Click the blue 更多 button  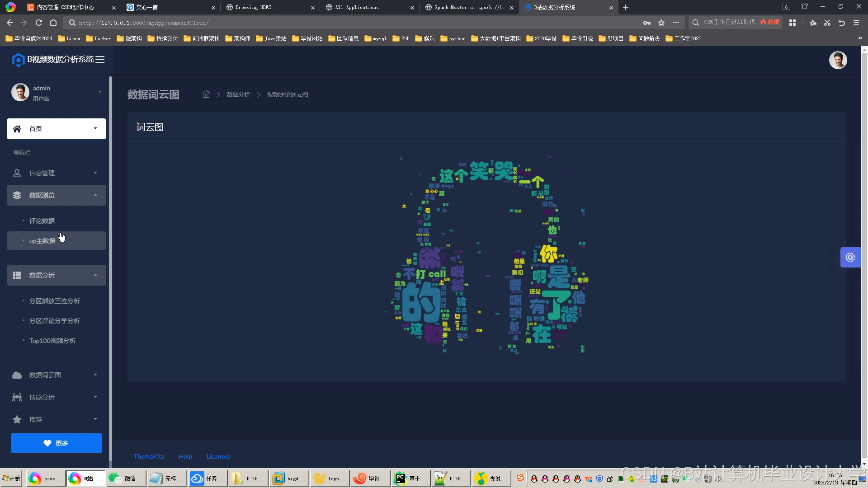(57, 443)
